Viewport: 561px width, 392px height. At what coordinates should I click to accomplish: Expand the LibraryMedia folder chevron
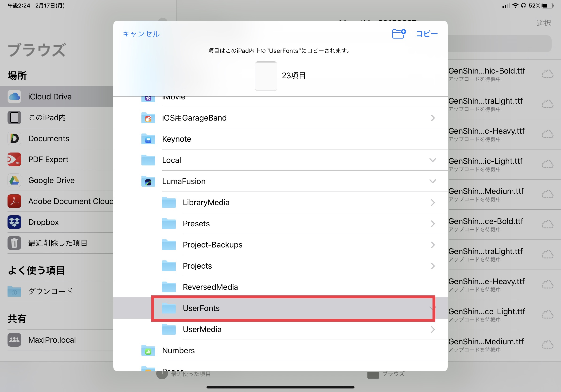432,203
